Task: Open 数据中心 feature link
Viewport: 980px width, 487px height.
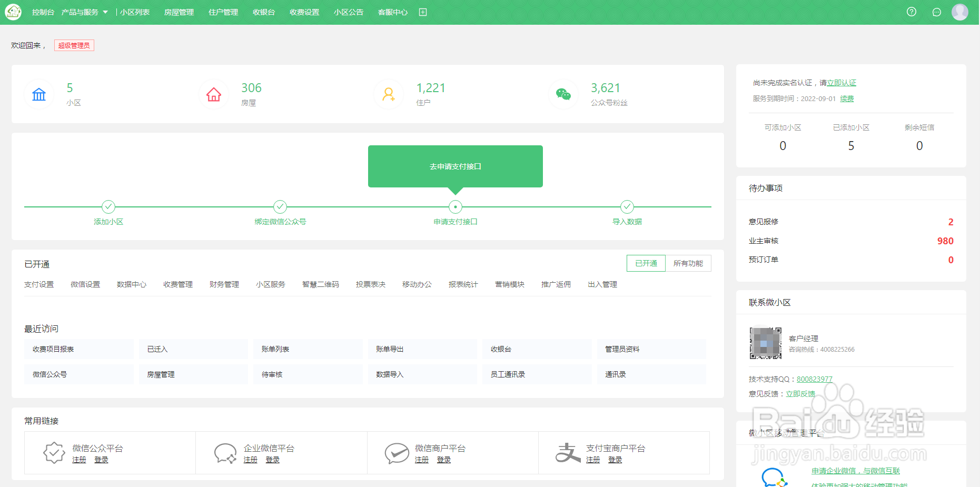Action: 132,284
